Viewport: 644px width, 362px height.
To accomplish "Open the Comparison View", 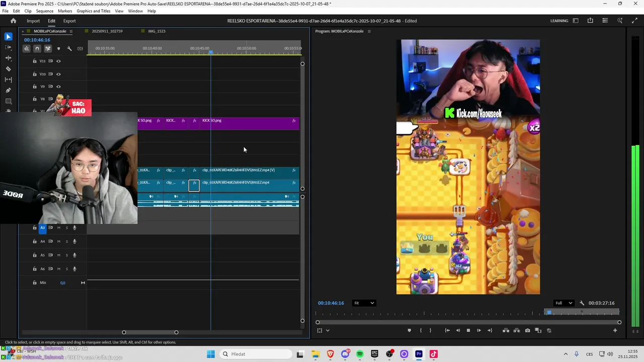I will (x=538, y=330).
